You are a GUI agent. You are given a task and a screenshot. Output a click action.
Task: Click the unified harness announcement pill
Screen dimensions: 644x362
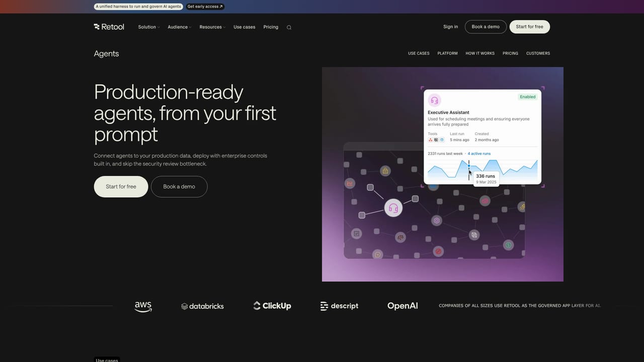coord(138,7)
